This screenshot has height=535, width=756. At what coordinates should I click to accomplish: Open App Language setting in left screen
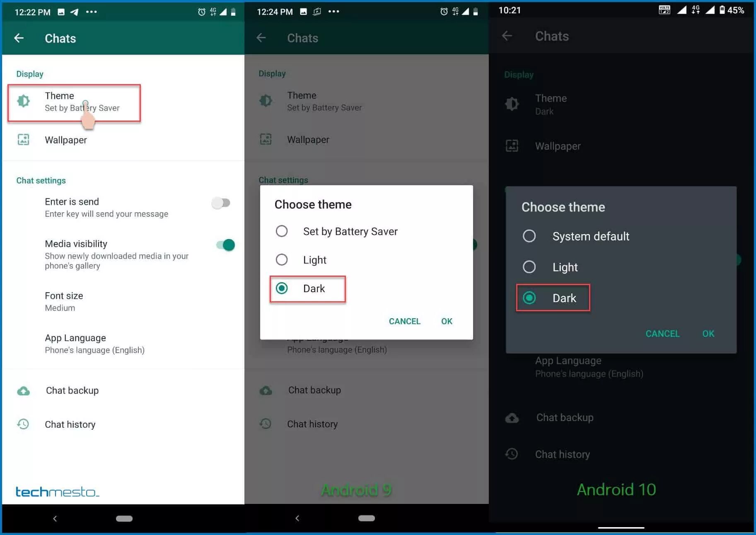(x=123, y=344)
